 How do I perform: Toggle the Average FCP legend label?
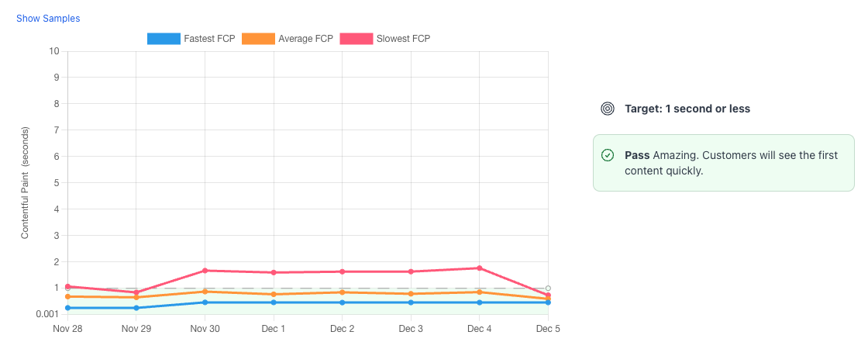click(305, 38)
